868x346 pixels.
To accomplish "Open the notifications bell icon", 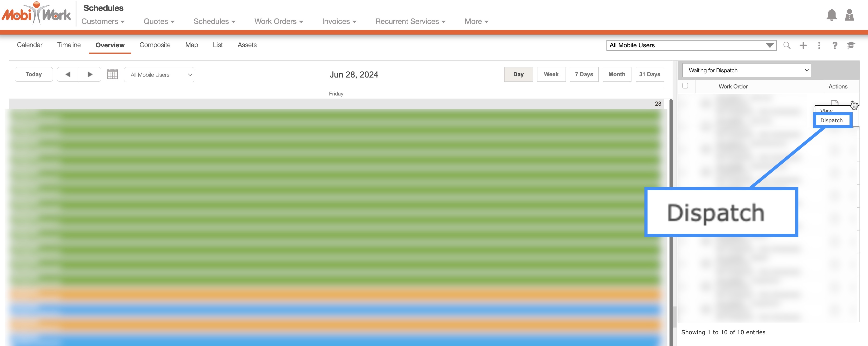I will point(831,15).
